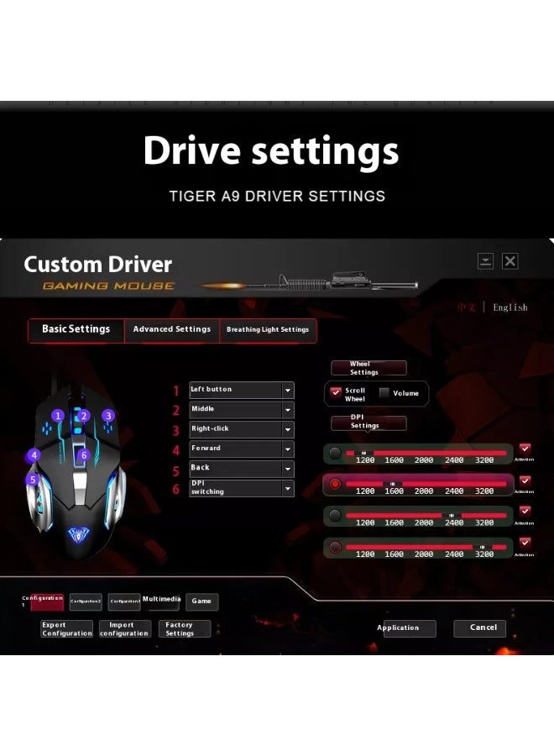Toggle Activation for the 2400 DPI row
This screenshot has height=756, width=554.
(x=525, y=511)
